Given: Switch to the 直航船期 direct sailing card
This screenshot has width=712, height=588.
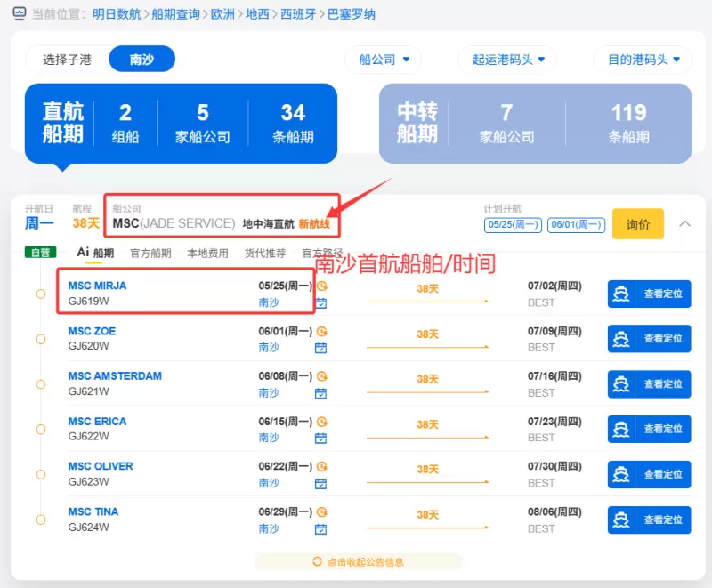Looking at the screenshot, I should [181, 124].
